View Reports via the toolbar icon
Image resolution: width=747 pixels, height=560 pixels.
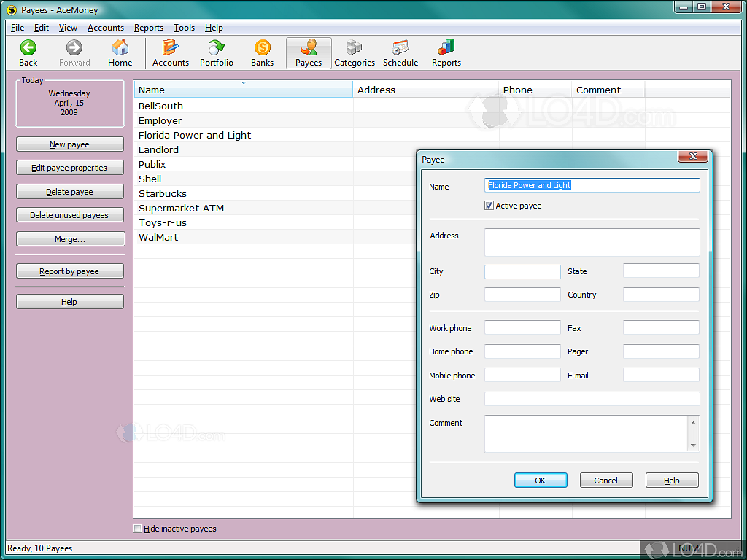[446, 51]
